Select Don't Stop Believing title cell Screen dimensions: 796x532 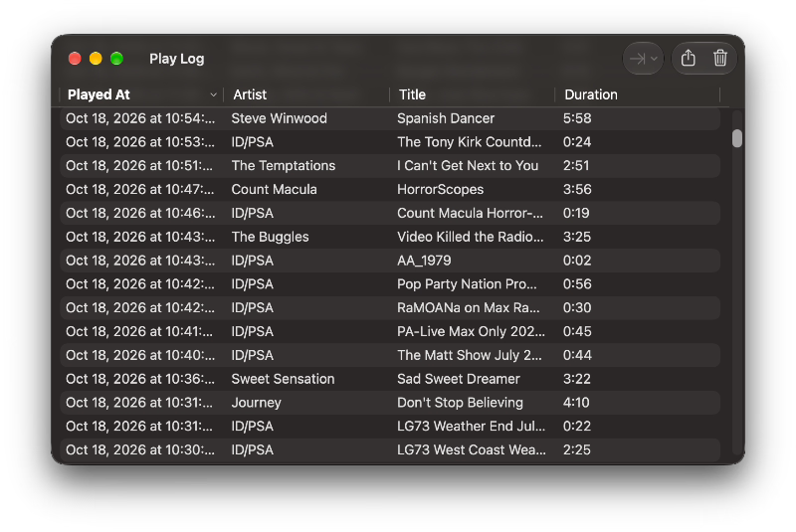[460, 403]
